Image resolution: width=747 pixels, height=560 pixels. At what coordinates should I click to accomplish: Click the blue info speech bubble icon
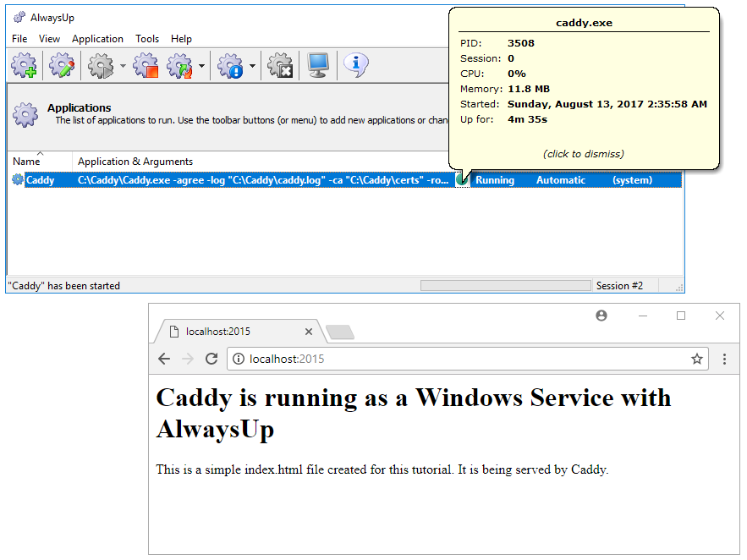pyautogui.click(x=355, y=66)
